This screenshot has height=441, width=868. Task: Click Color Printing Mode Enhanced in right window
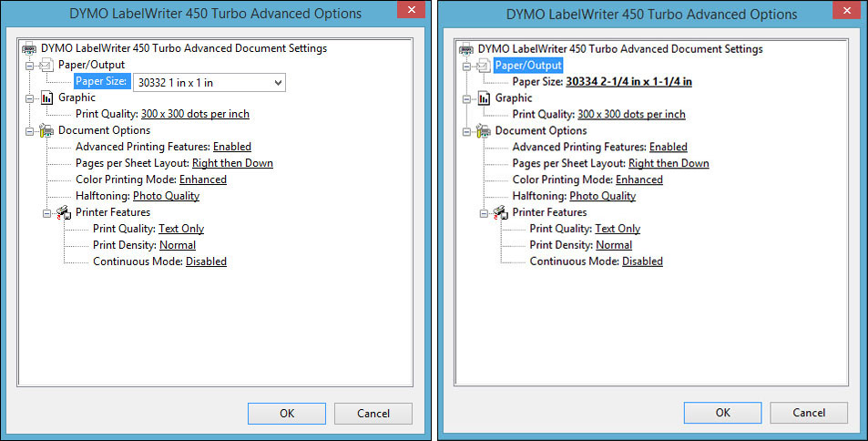[639, 179]
